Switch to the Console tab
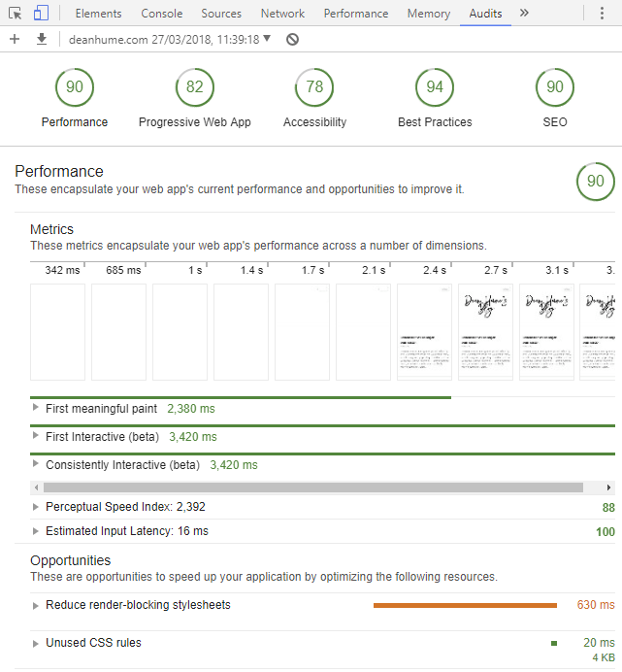The height and width of the screenshot is (672, 622). coord(162,14)
